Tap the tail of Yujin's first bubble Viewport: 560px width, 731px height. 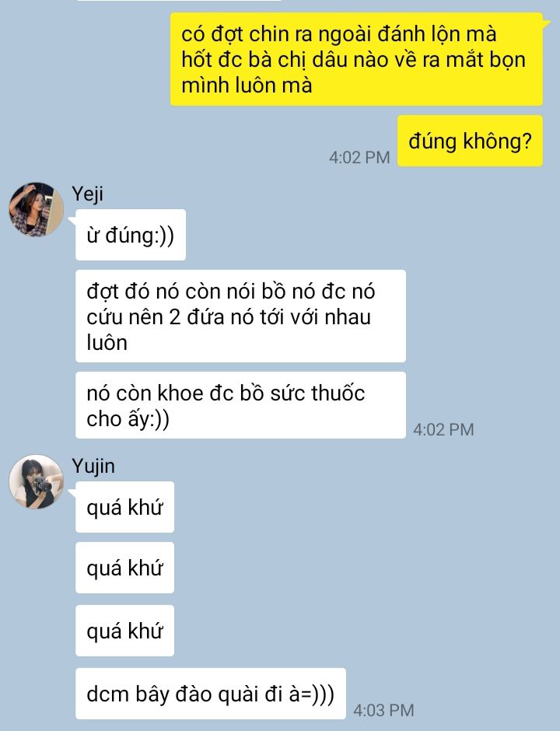(72, 492)
